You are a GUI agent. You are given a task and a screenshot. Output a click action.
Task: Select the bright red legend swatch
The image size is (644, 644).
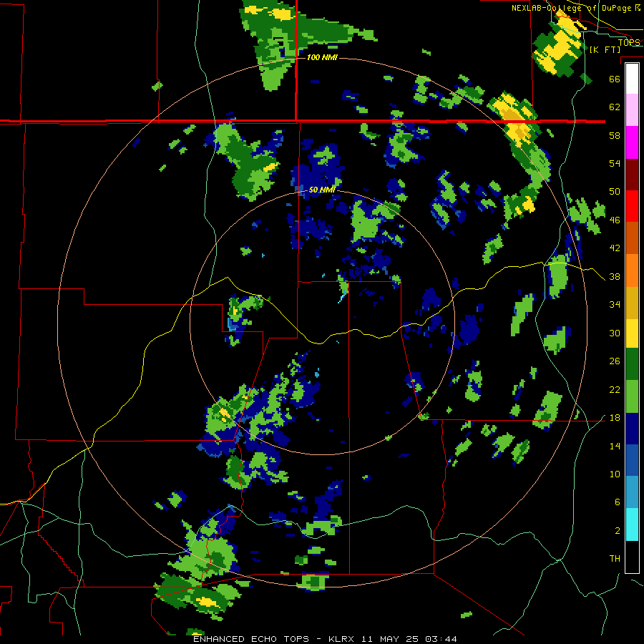(x=632, y=206)
